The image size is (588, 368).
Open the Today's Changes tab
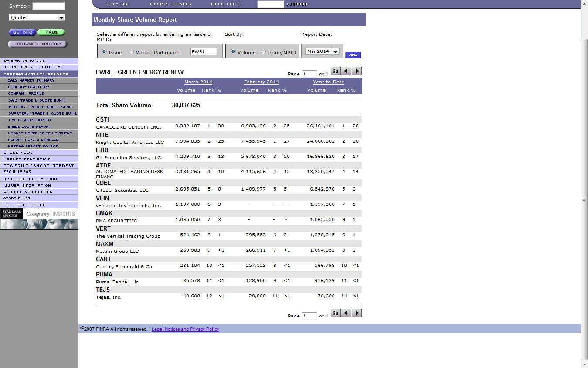coord(170,4)
